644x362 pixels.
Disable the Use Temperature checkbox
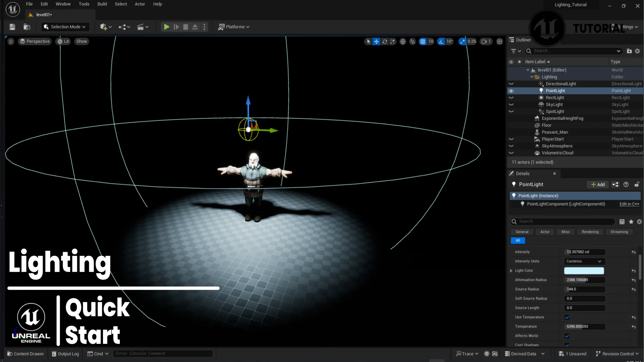(567, 317)
